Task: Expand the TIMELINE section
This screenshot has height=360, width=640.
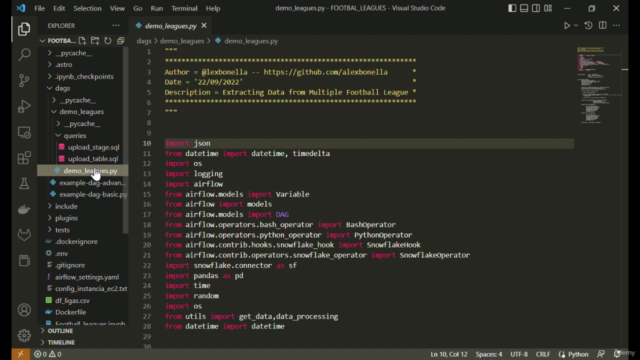Action: click(61, 342)
